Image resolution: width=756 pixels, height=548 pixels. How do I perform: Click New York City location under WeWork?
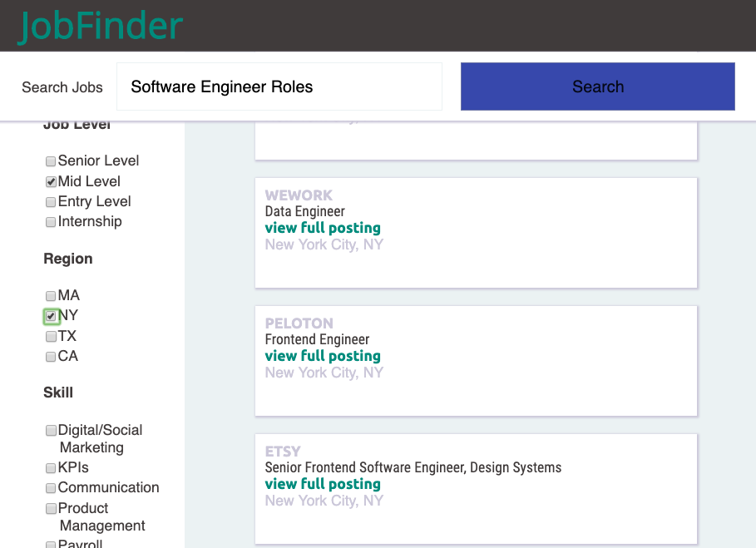(x=324, y=244)
